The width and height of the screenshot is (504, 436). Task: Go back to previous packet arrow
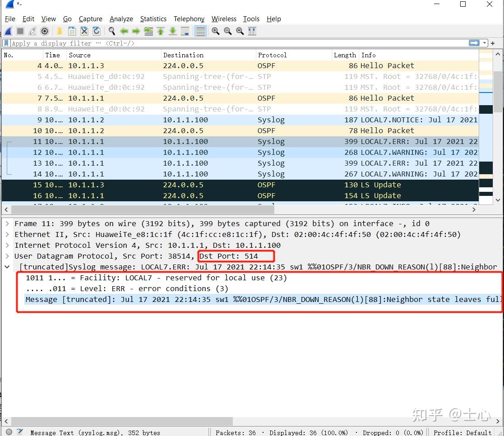tap(124, 31)
